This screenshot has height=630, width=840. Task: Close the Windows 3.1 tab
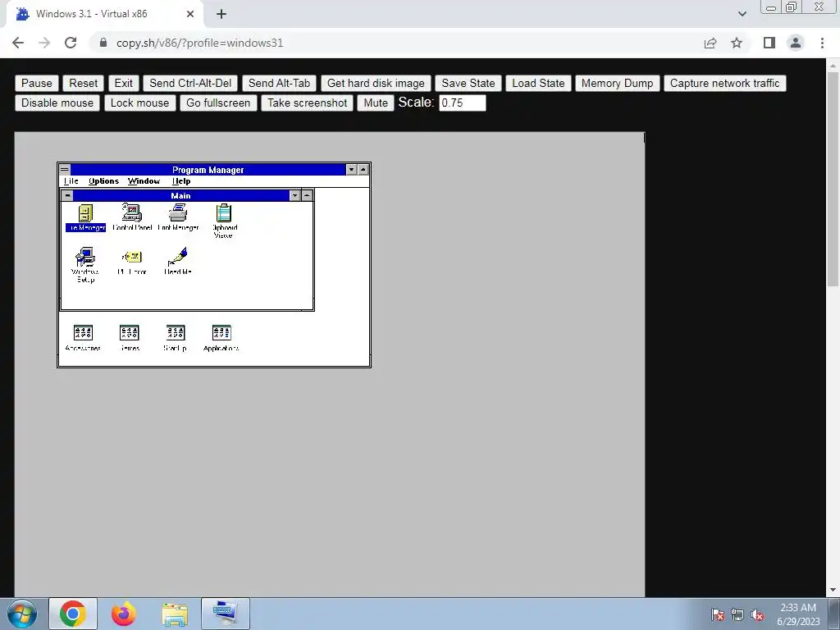pyautogui.click(x=190, y=14)
